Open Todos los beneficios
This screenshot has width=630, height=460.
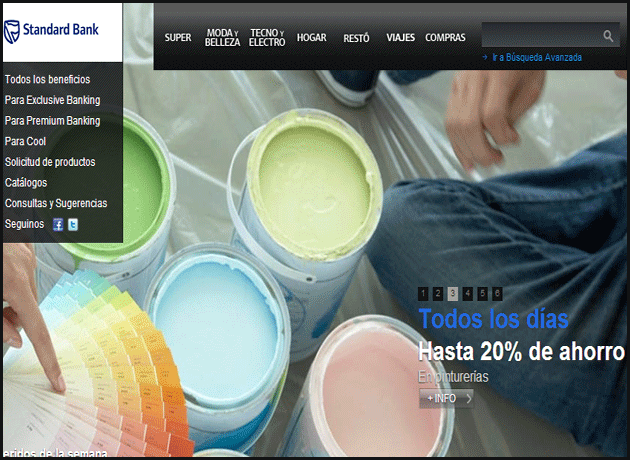(47, 80)
